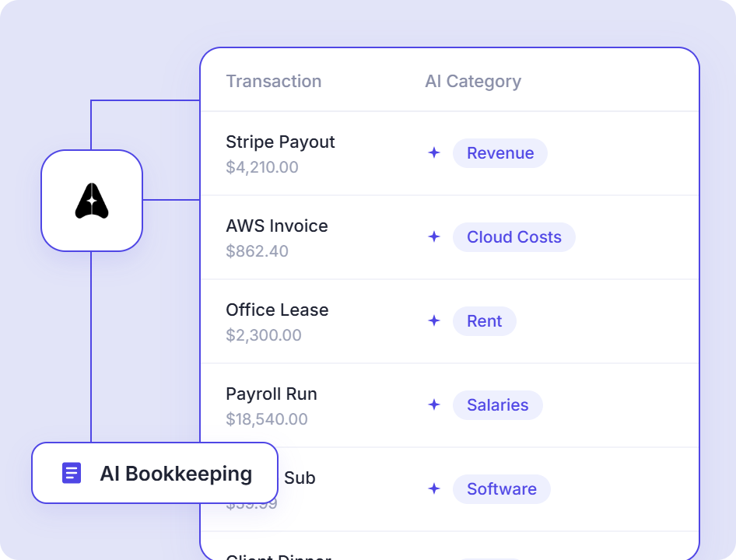Select the Salaries category tag
Screen dimensions: 736x560
[x=498, y=405]
